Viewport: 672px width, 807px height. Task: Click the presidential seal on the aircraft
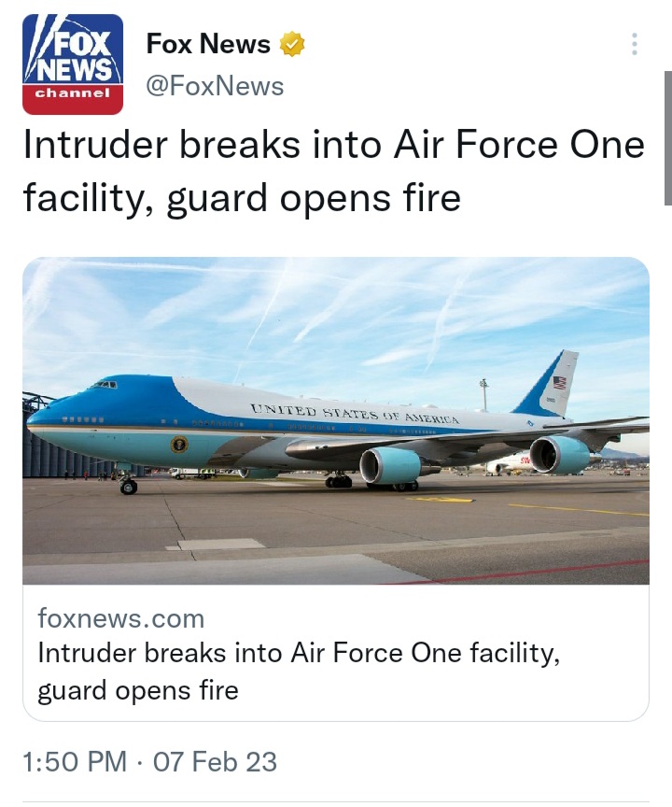tap(179, 444)
